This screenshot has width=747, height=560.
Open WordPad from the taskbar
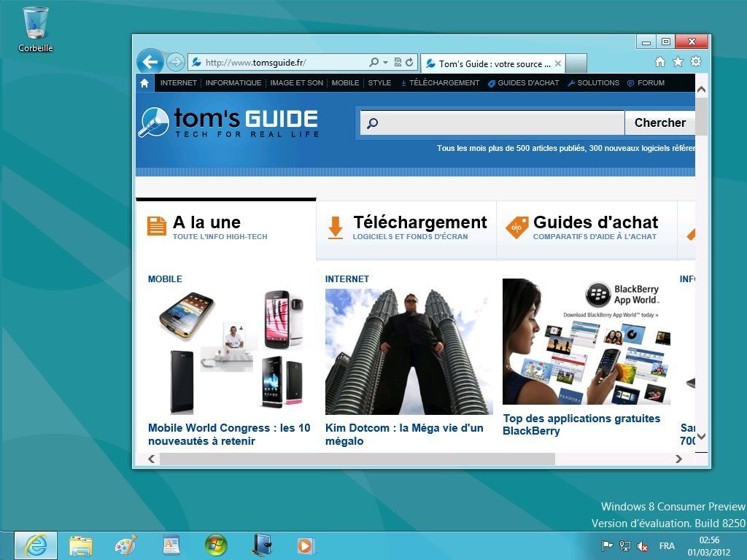171,545
